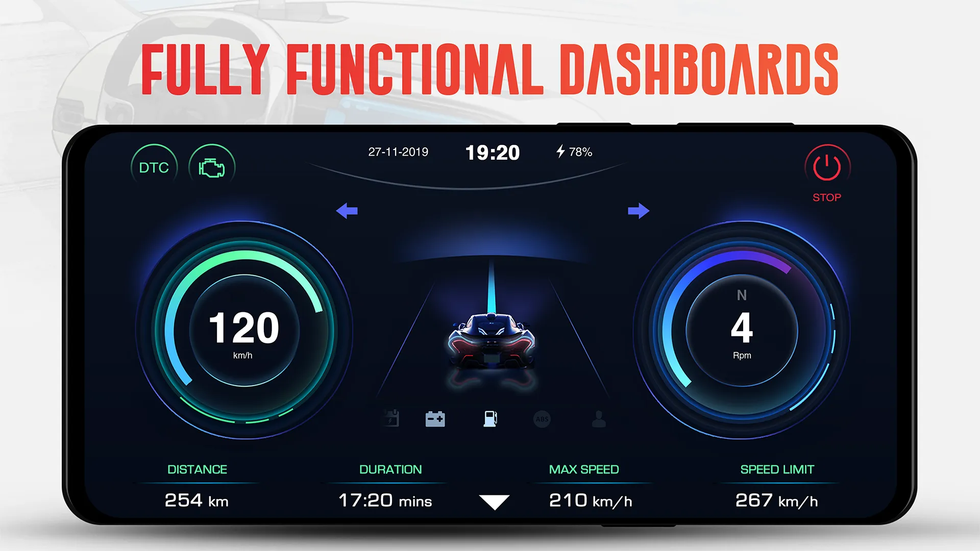Click the left navigation arrow

click(347, 211)
